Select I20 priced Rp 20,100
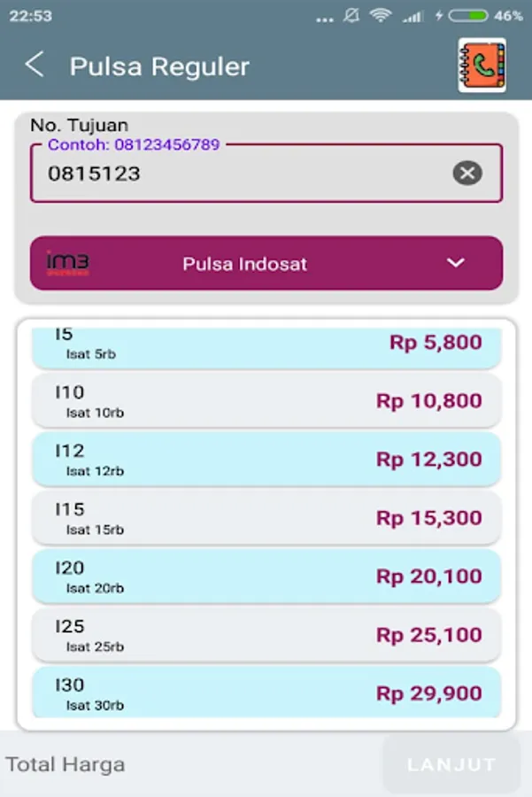The height and width of the screenshot is (797, 532). coord(266,576)
